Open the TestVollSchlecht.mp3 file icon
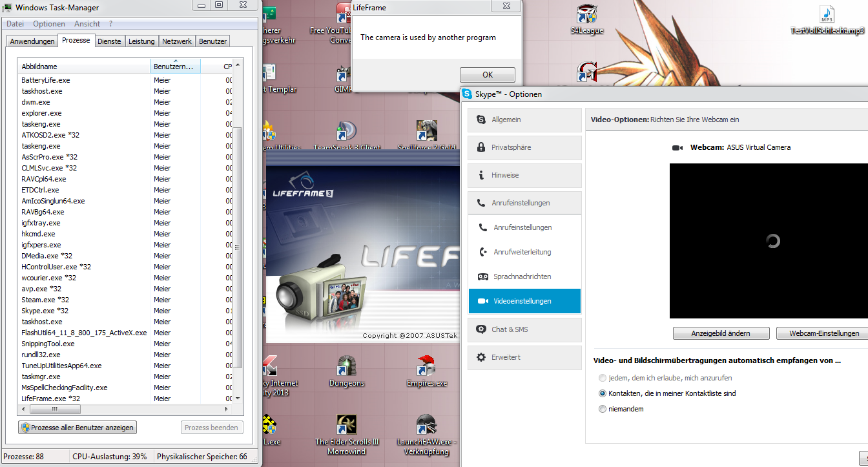Screen dimensions: 868x467 coord(827,19)
